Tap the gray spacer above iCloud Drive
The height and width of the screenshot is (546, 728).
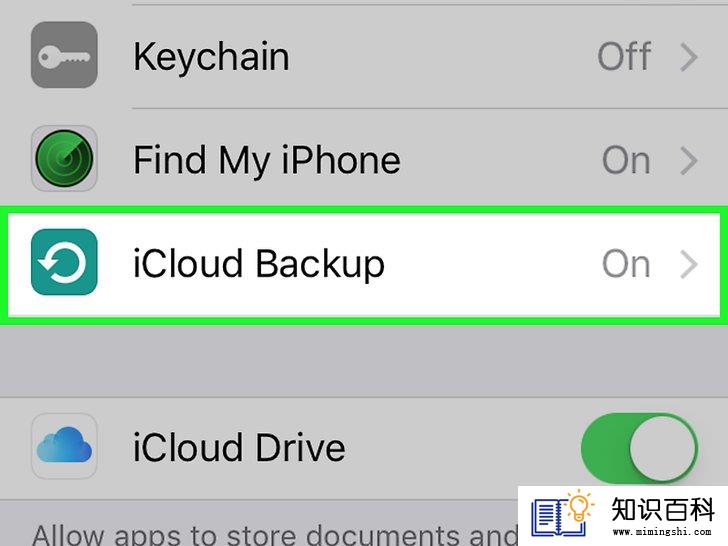click(364, 361)
